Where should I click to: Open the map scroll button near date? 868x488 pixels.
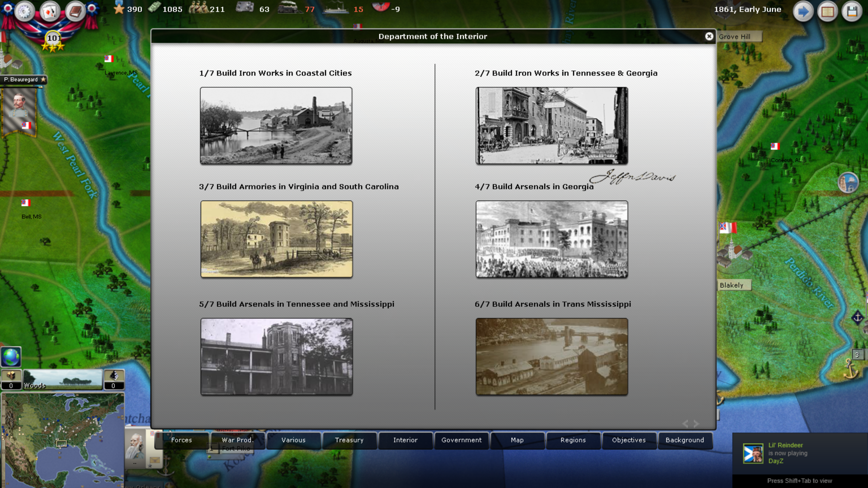827,12
